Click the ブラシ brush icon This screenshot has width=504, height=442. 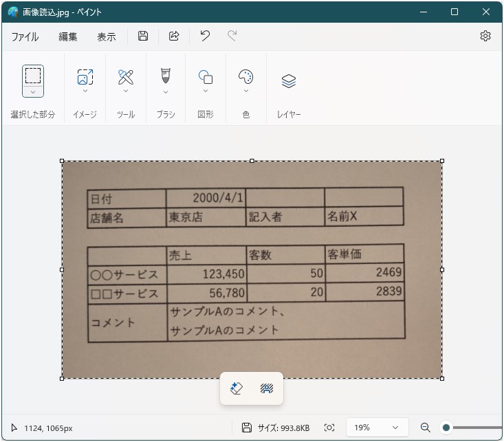[x=166, y=76]
